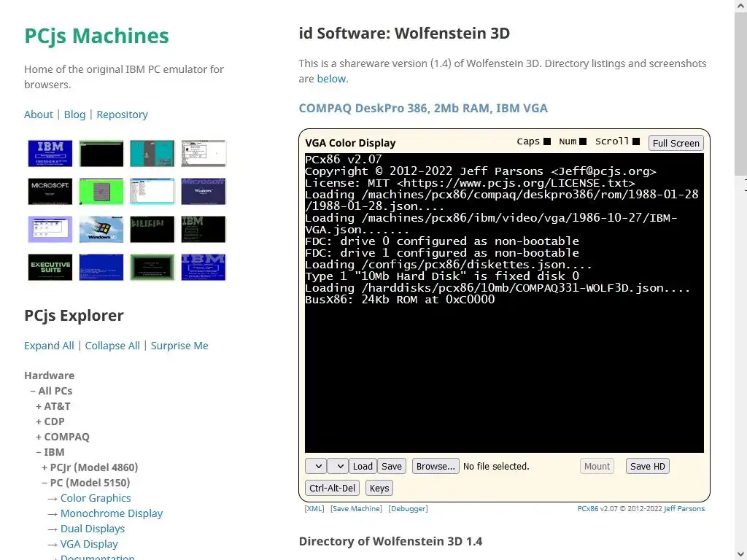Toggle the Num lock indicator
Image resolution: width=747 pixels, height=560 pixels.
point(583,141)
